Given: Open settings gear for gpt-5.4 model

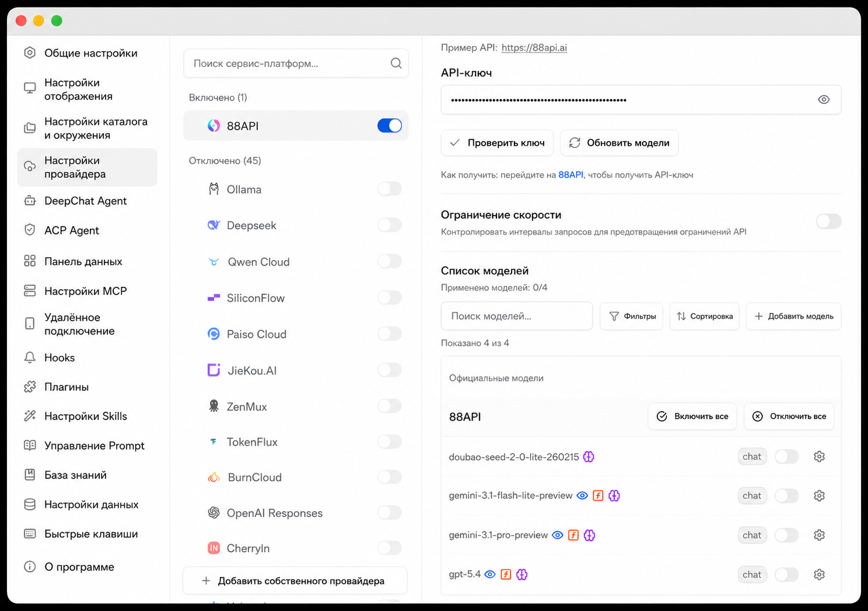Looking at the screenshot, I should coord(819,574).
